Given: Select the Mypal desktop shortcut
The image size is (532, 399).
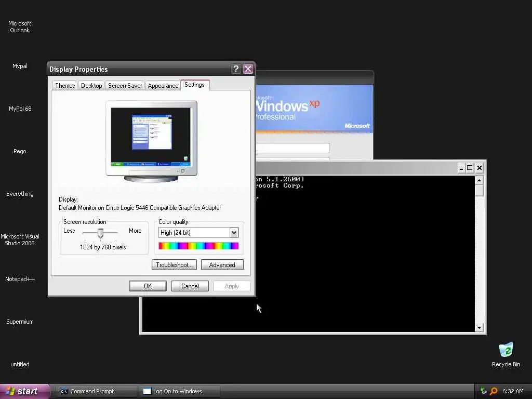Looking at the screenshot, I should click(20, 66).
